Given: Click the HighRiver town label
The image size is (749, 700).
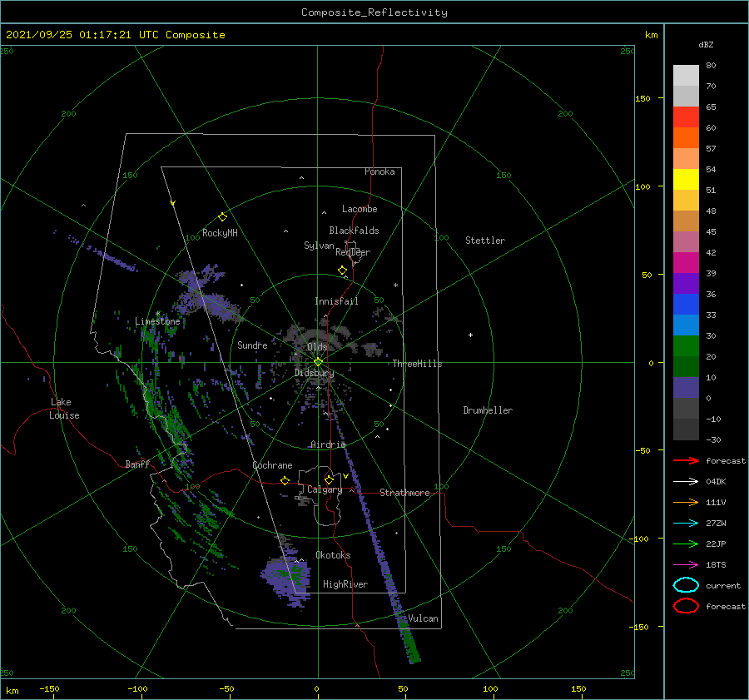Looking at the screenshot, I should click(345, 584).
